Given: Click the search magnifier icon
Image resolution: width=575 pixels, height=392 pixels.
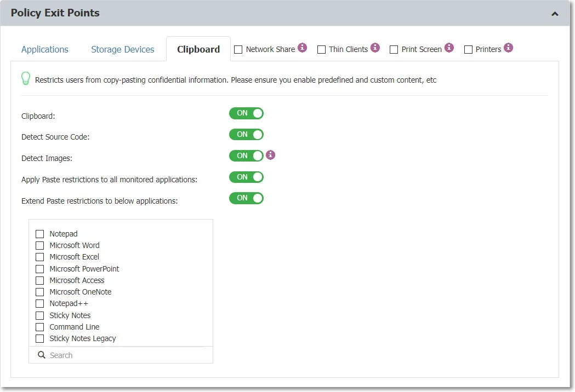Looking at the screenshot, I should [x=42, y=355].
